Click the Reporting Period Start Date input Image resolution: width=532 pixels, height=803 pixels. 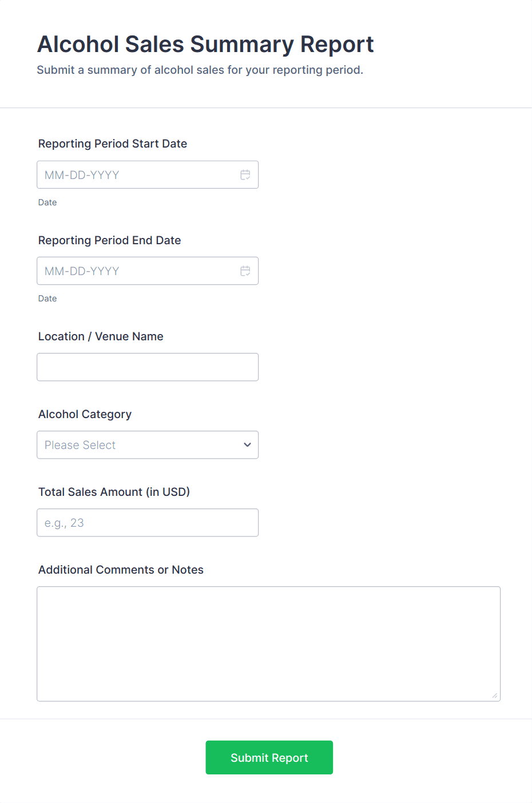pyautogui.click(x=137, y=175)
